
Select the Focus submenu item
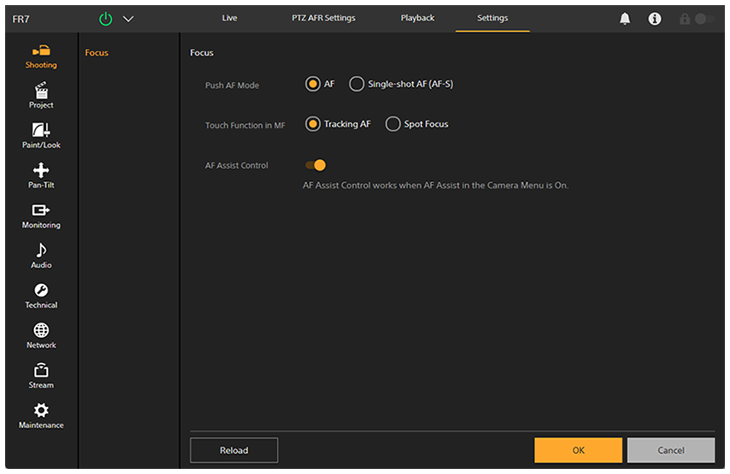[x=97, y=52]
